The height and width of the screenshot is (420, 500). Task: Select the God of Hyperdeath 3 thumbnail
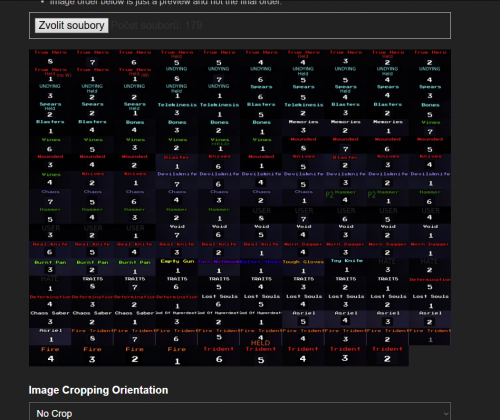point(177,319)
